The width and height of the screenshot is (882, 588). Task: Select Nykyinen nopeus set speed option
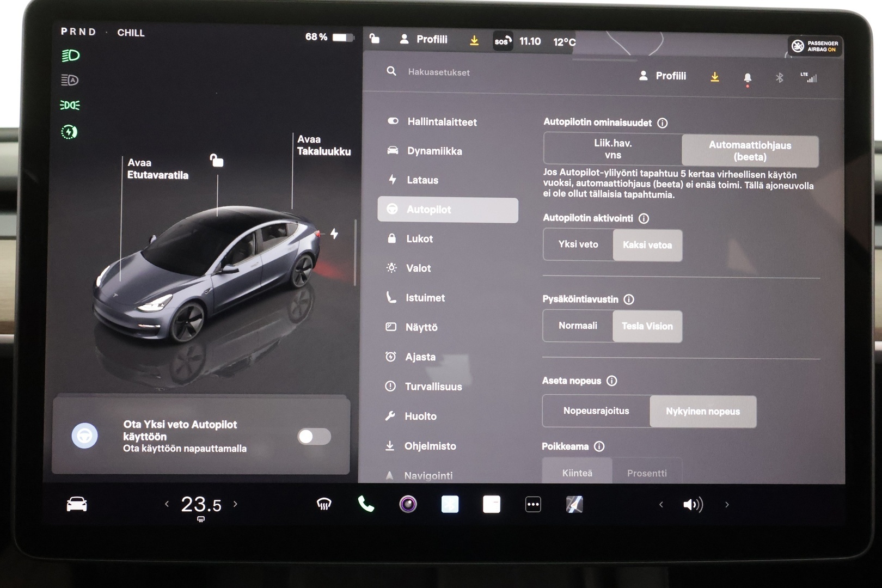(703, 412)
